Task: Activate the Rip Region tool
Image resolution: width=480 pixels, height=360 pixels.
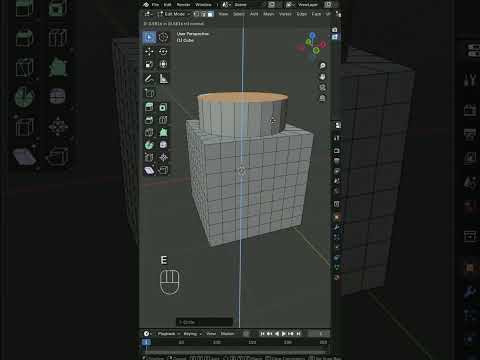Action: pos(163,170)
